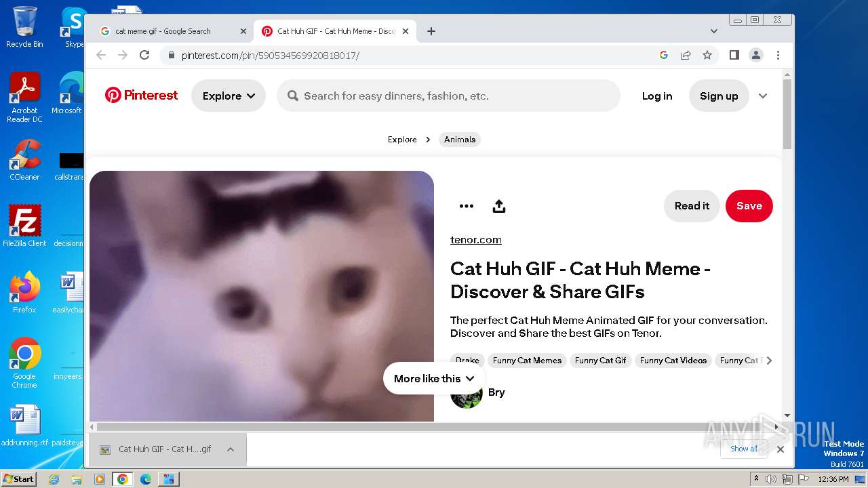Click the Pinterest search field

[x=448, y=96]
